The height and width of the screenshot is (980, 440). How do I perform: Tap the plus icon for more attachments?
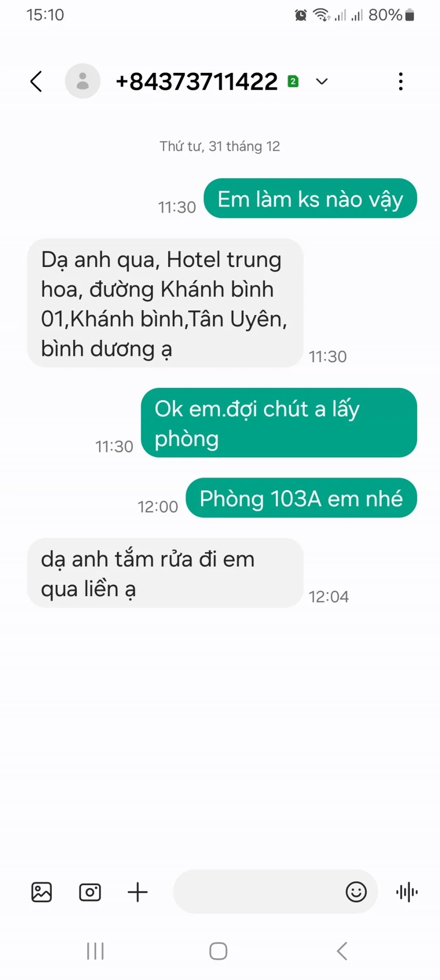(137, 892)
